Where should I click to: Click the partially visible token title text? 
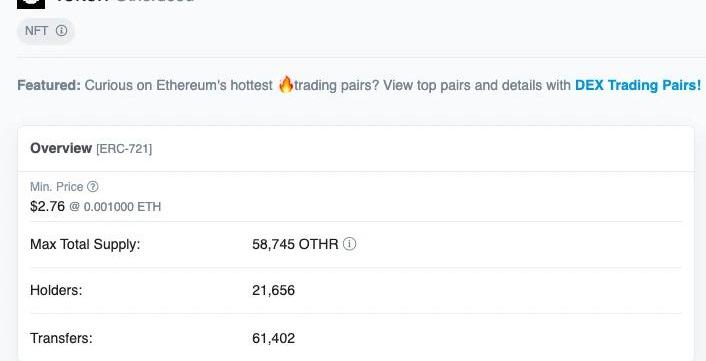click(125, 1)
